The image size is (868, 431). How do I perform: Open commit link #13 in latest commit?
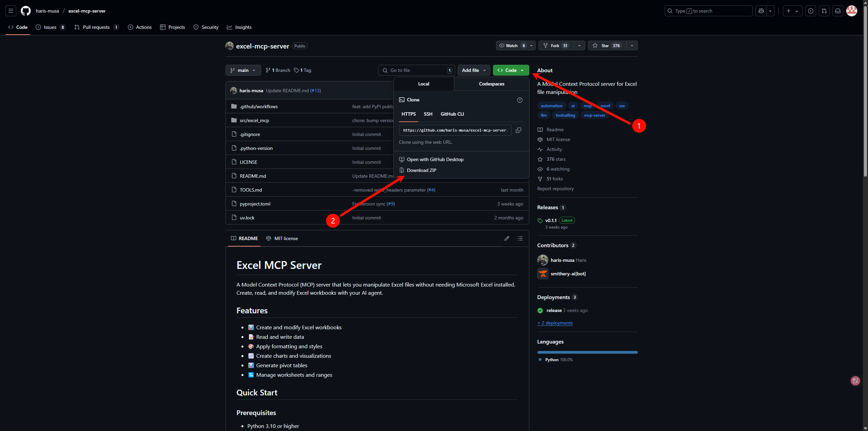tap(315, 91)
